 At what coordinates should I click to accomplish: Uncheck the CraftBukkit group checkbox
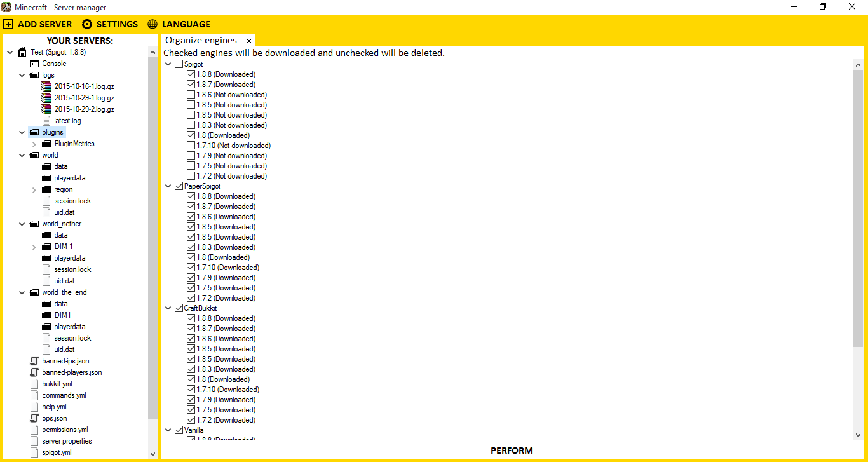point(179,308)
